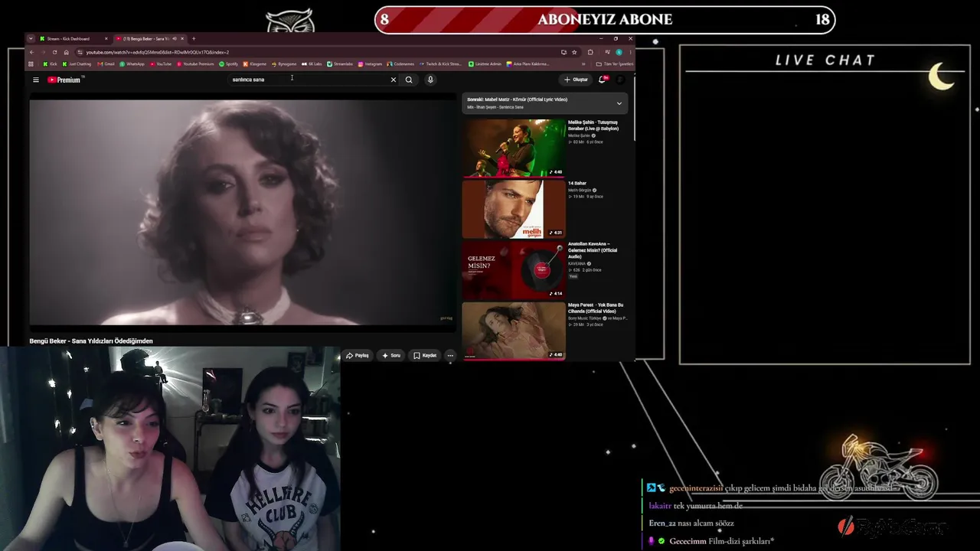Open YouTube notifications bell
Screen dimensions: 980x551
603,80
